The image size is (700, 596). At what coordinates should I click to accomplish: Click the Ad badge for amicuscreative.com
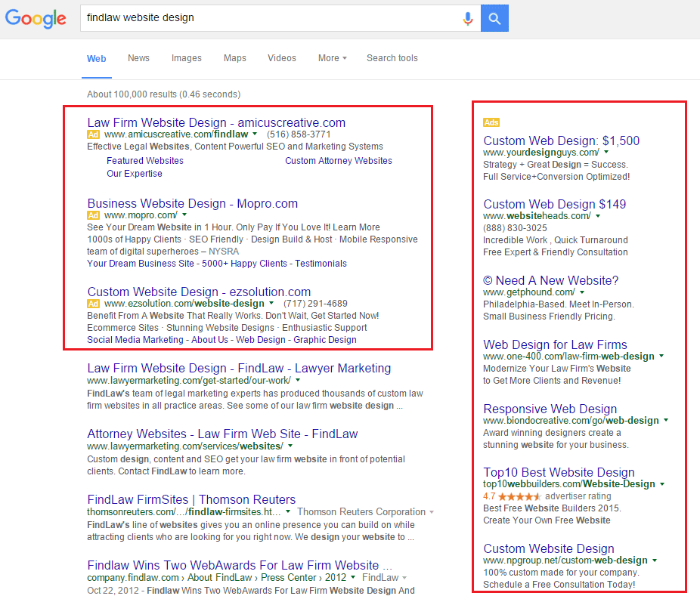pos(93,134)
